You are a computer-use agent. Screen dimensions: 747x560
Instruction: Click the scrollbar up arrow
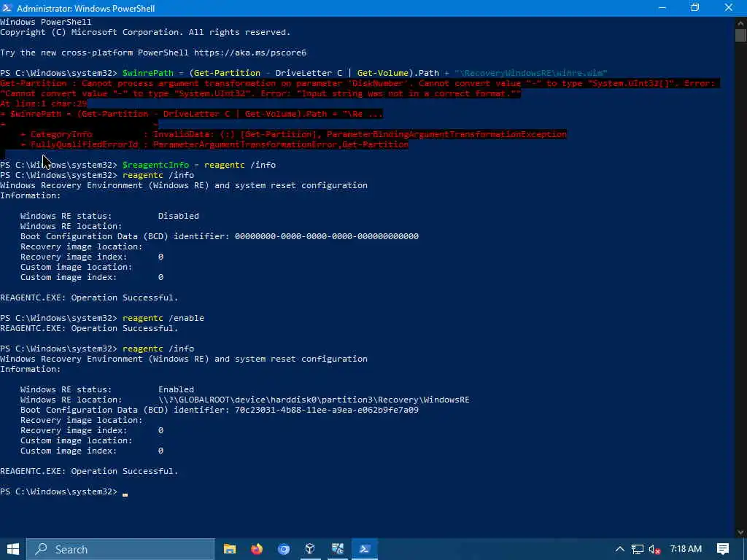[x=741, y=23]
